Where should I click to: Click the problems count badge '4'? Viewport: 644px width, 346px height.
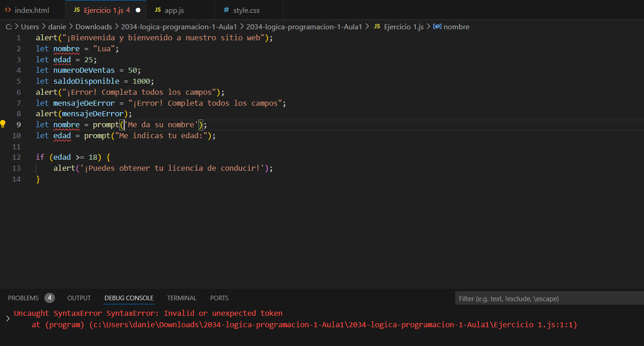49,298
